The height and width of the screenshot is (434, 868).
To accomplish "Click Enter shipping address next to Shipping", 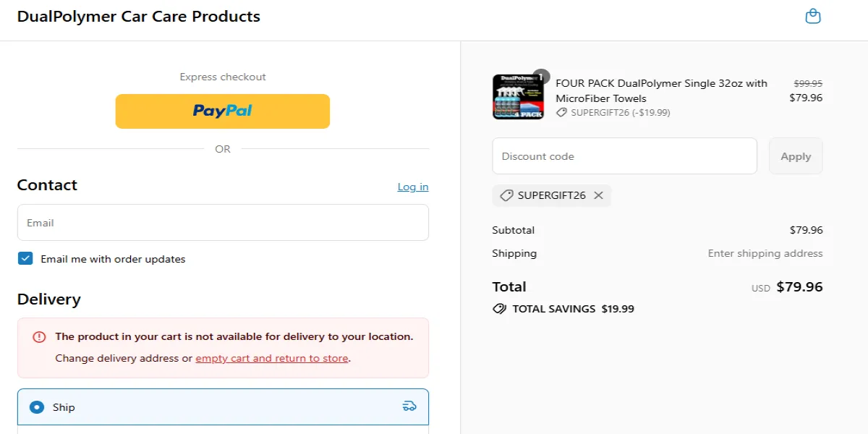I will point(765,253).
